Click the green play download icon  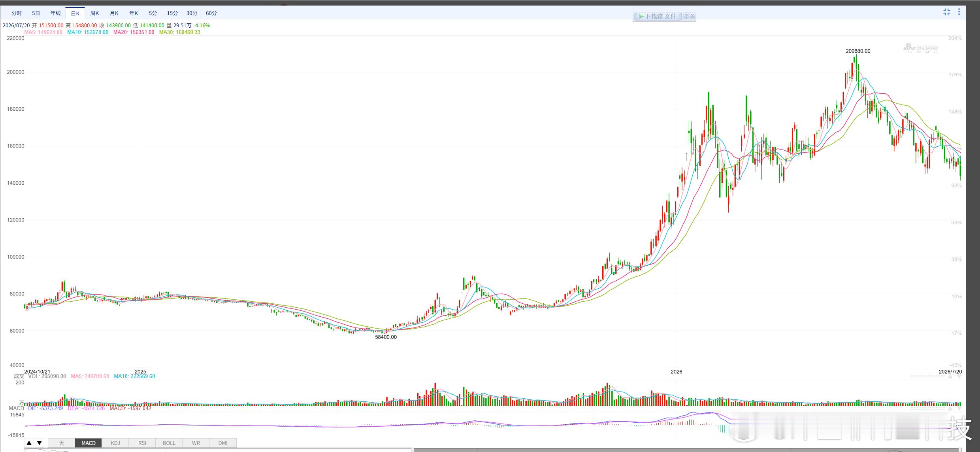tap(641, 16)
